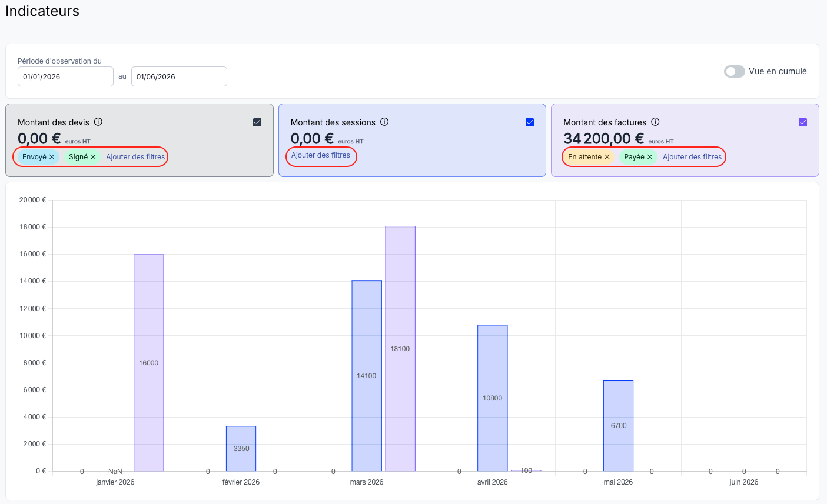
Task: Remove the En attente filter tag
Action: 607,157
